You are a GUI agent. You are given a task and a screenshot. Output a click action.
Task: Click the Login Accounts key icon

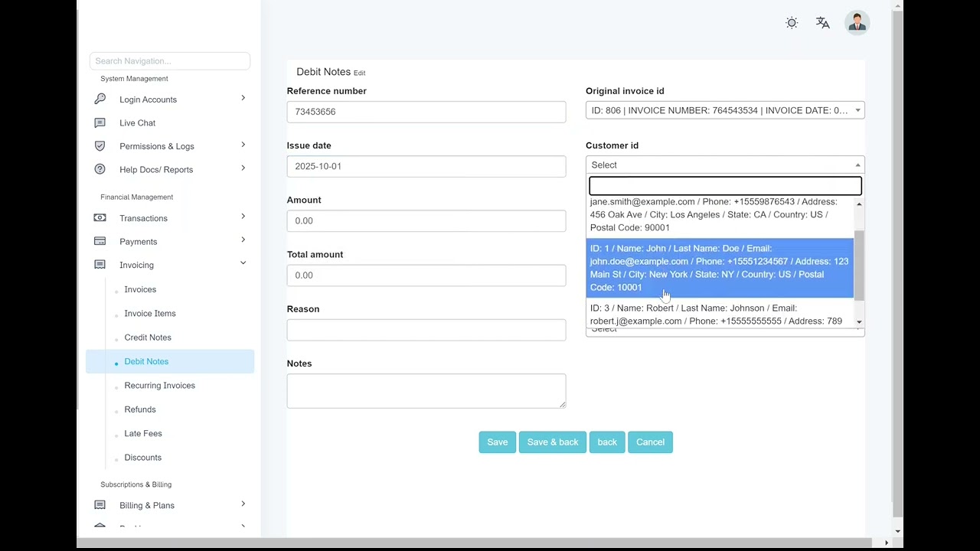(x=100, y=99)
